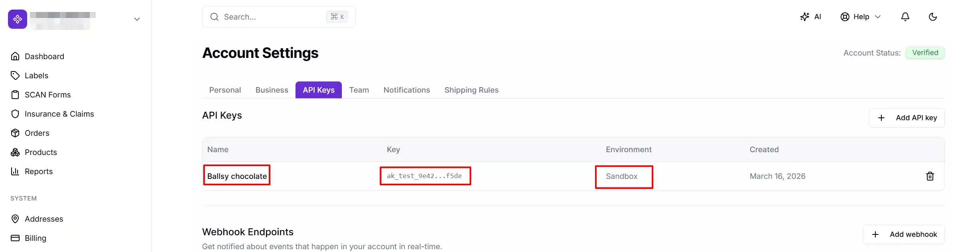Focus the Search input field
980x252 pixels.
(x=278, y=17)
